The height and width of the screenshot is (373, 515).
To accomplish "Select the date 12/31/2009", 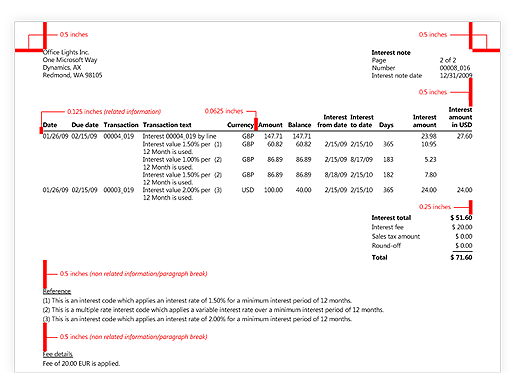I will click(x=456, y=76).
